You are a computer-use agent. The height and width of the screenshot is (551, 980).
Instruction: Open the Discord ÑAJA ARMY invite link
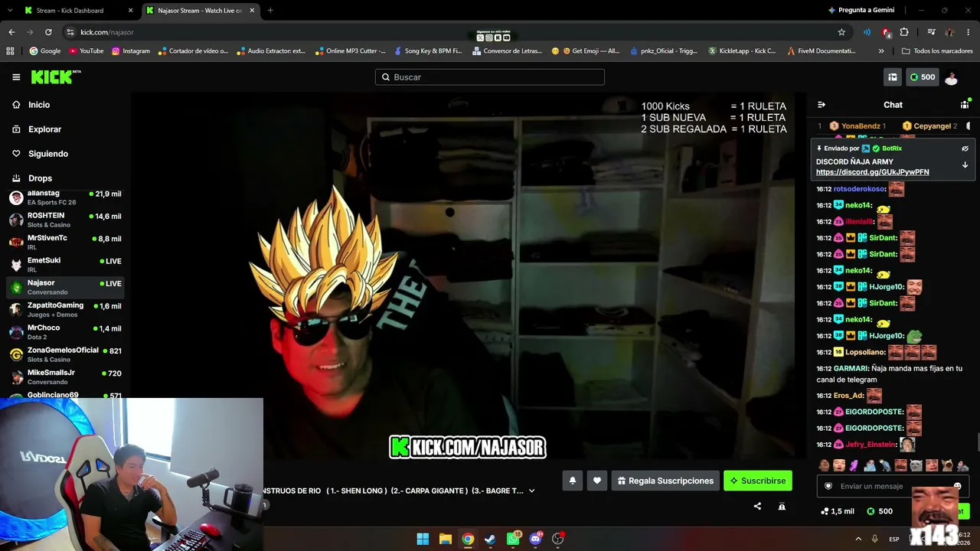(873, 172)
